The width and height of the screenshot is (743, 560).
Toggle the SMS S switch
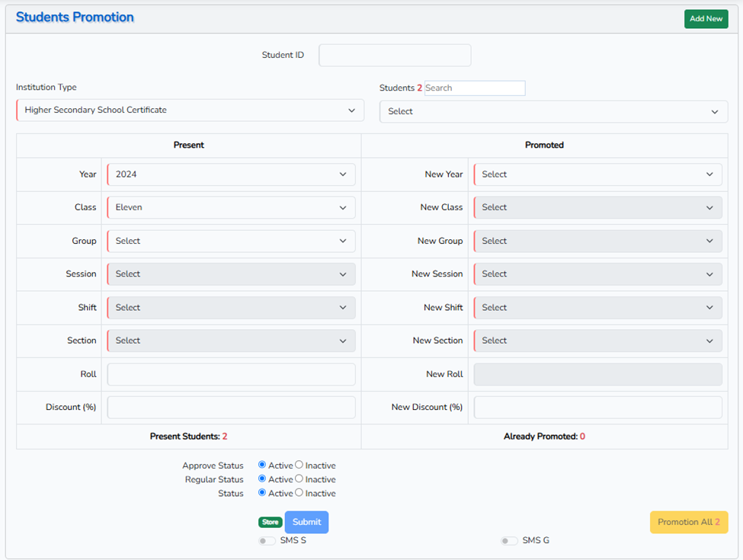coord(267,541)
